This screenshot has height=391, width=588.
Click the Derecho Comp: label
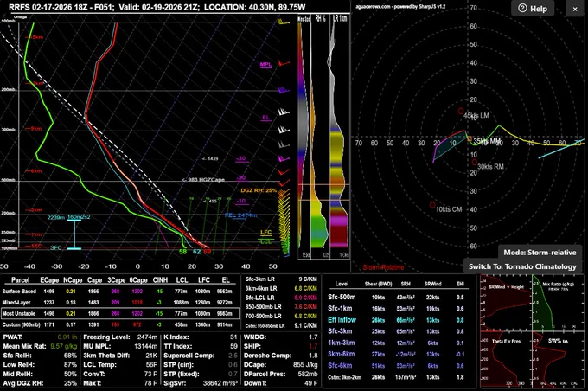coord(267,356)
